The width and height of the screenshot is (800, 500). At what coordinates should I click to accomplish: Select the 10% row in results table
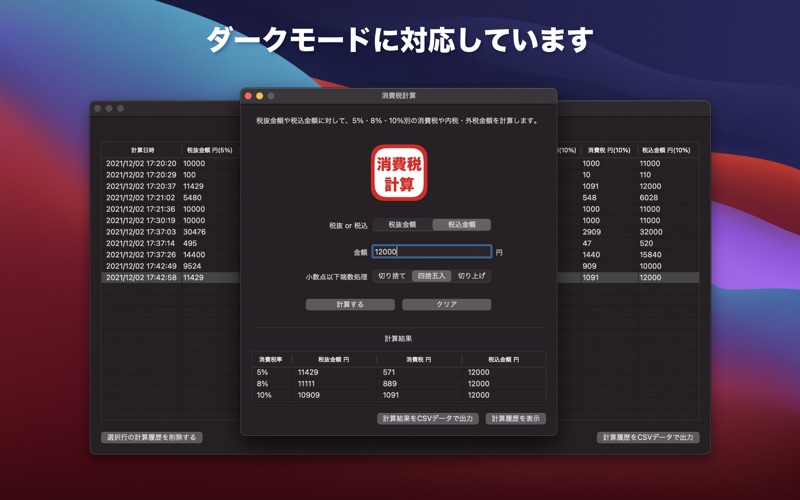pos(398,395)
